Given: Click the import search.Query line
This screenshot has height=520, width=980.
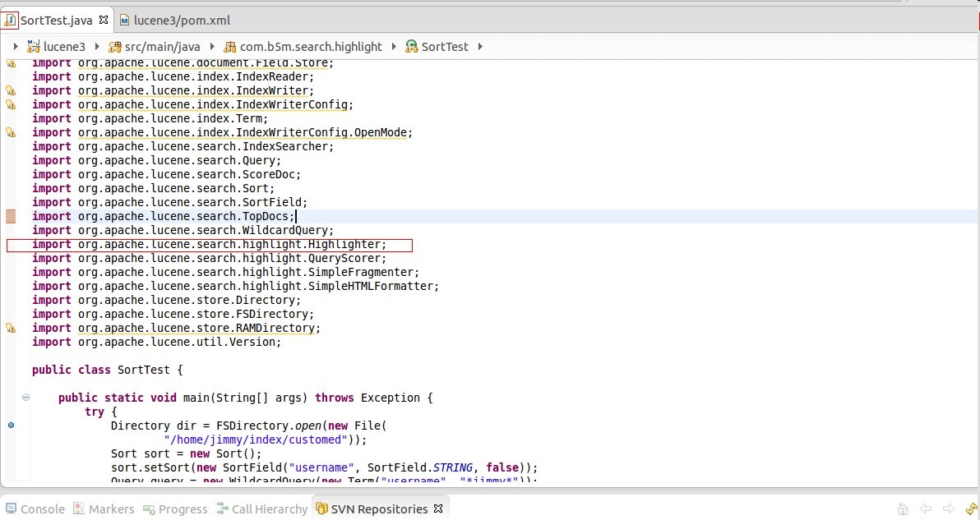Looking at the screenshot, I should tap(157, 160).
